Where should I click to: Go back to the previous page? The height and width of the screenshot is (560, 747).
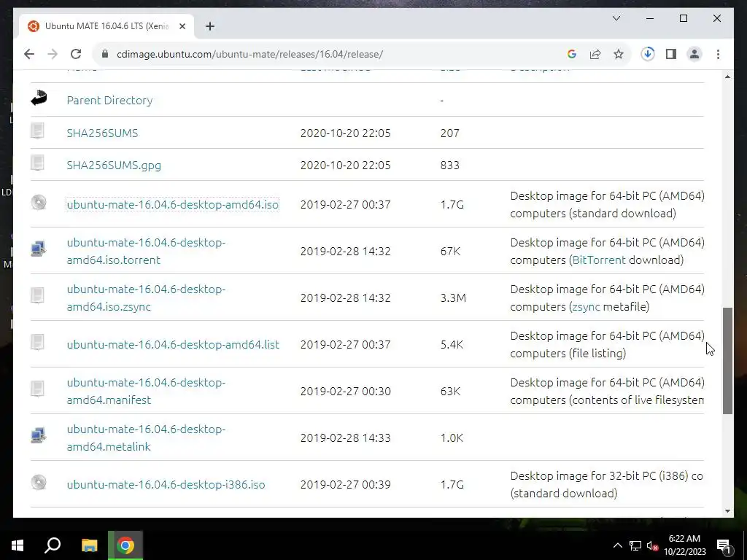tap(29, 54)
